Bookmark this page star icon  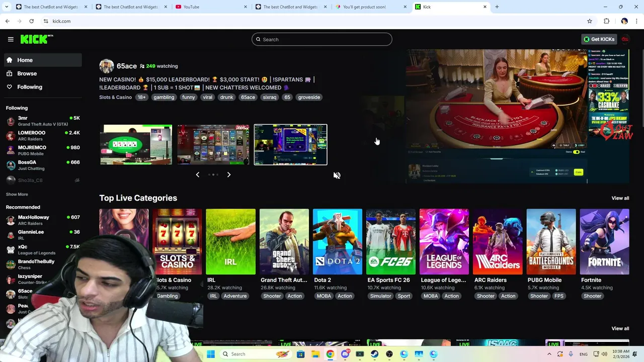coord(589,21)
